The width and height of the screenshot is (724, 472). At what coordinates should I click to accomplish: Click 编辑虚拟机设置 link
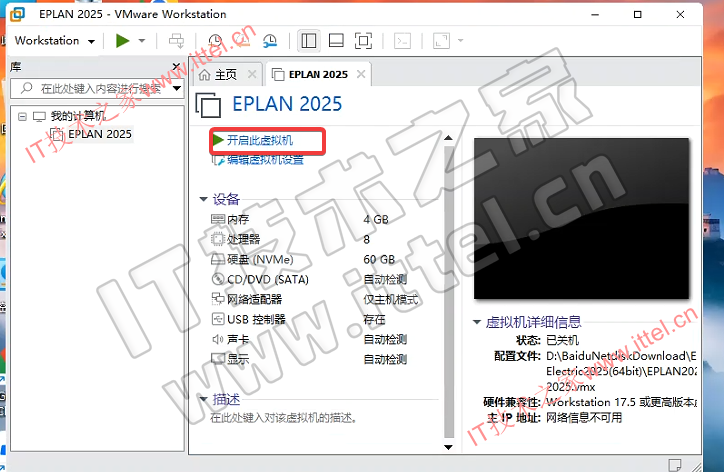[x=265, y=160]
